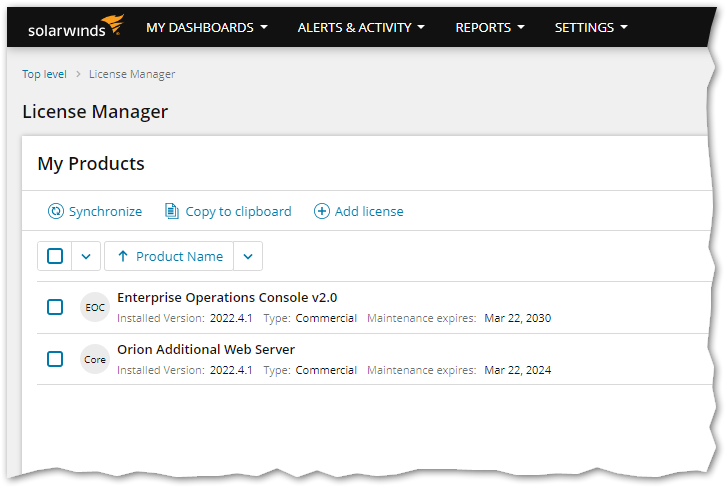The height and width of the screenshot is (489, 728).
Task: Open the Product Name sort dropdown chevron
Action: click(x=248, y=256)
